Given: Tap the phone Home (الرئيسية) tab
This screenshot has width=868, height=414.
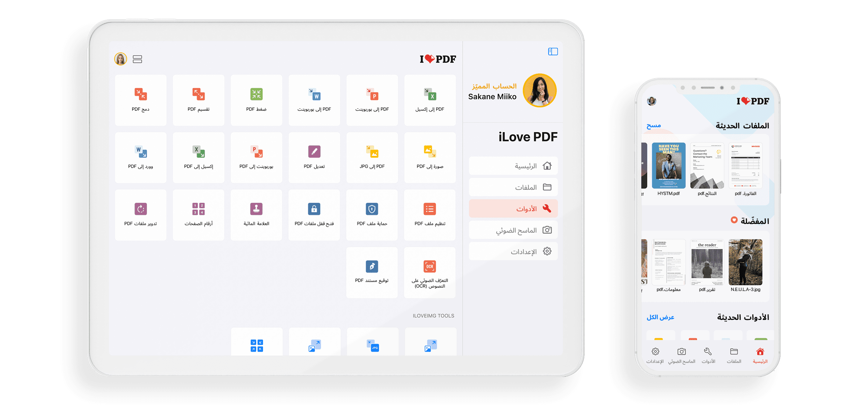Looking at the screenshot, I should point(760,355).
